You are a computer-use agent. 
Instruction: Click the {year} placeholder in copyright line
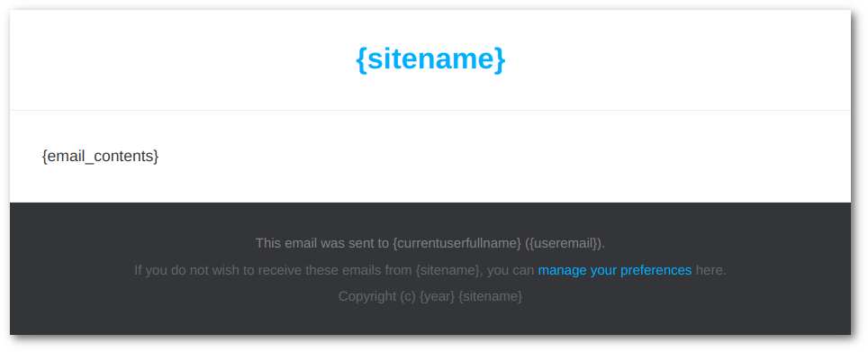coord(437,296)
